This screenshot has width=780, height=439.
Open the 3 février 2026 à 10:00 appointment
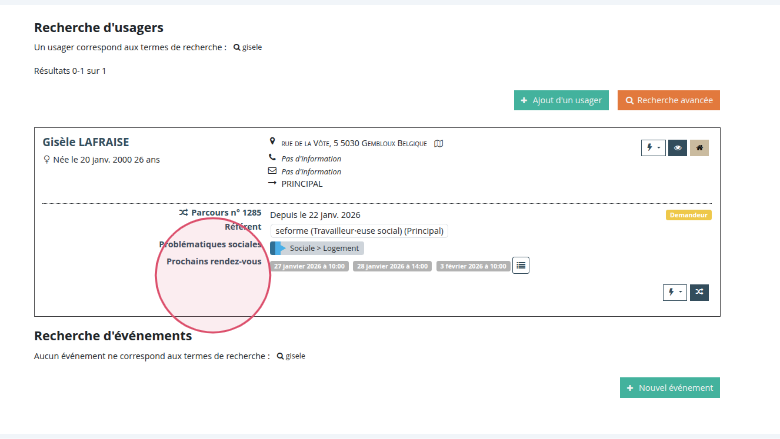pos(472,267)
